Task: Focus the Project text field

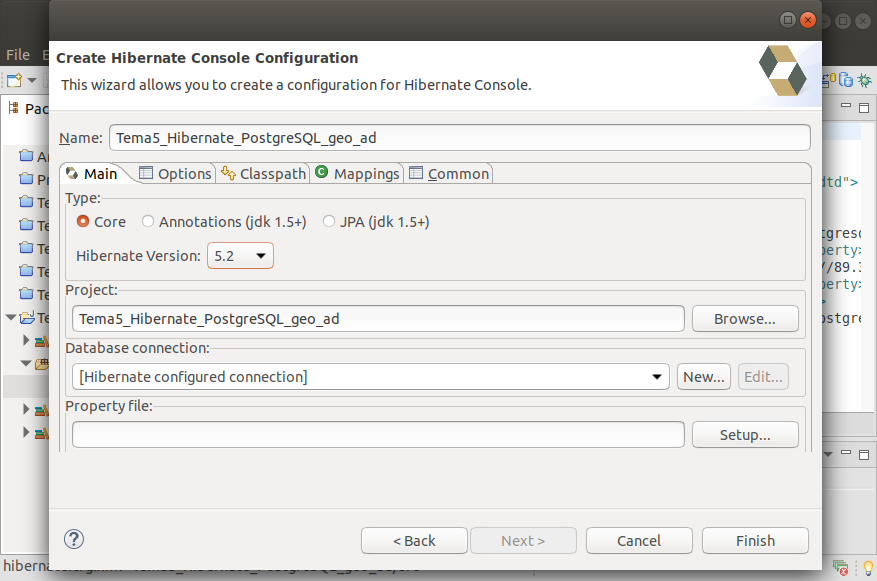Action: tap(378, 319)
